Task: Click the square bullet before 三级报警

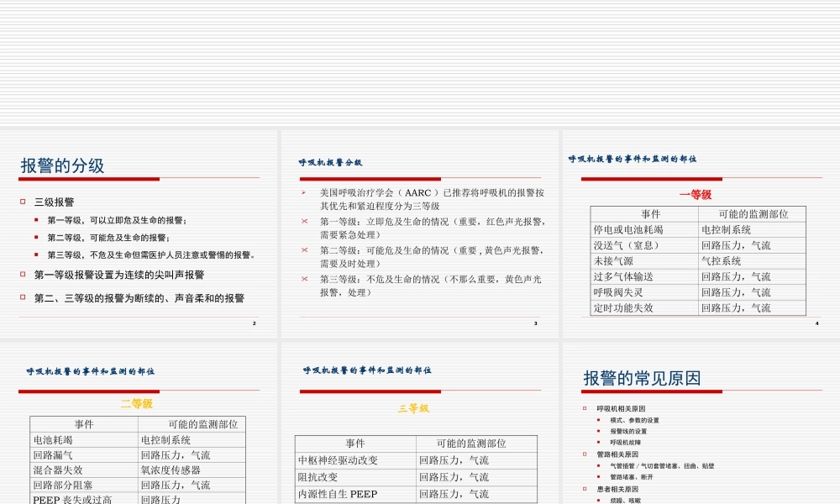Action: [x=22, y=202]
